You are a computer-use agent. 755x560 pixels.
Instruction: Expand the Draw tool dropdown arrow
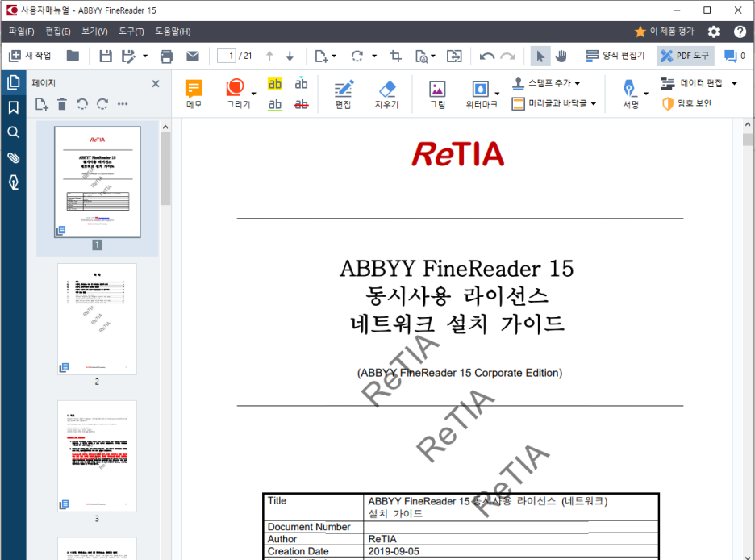[x=254, y=94]
